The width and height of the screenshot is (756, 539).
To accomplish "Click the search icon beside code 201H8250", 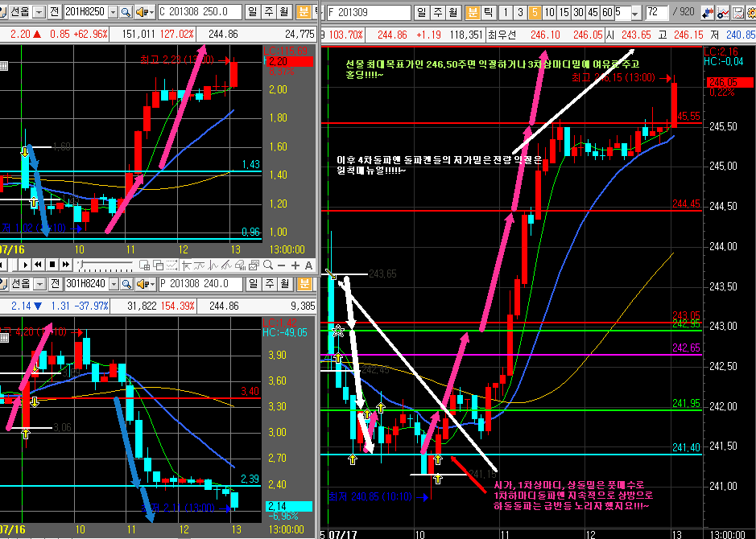I will 126,12.
